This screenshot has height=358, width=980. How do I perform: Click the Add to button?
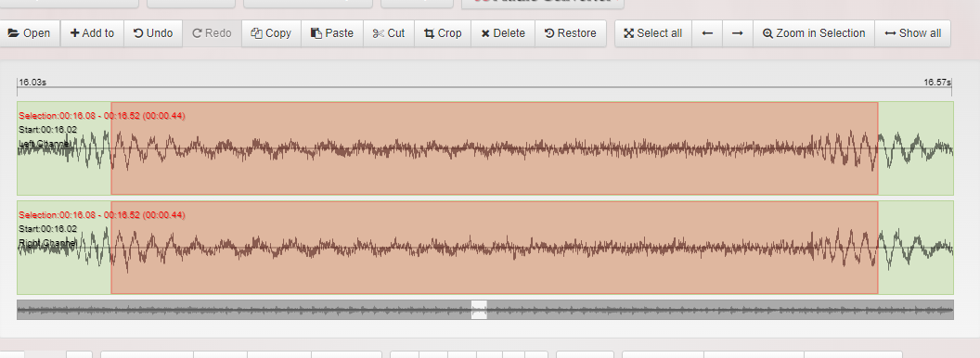click(x=92, y=33)
